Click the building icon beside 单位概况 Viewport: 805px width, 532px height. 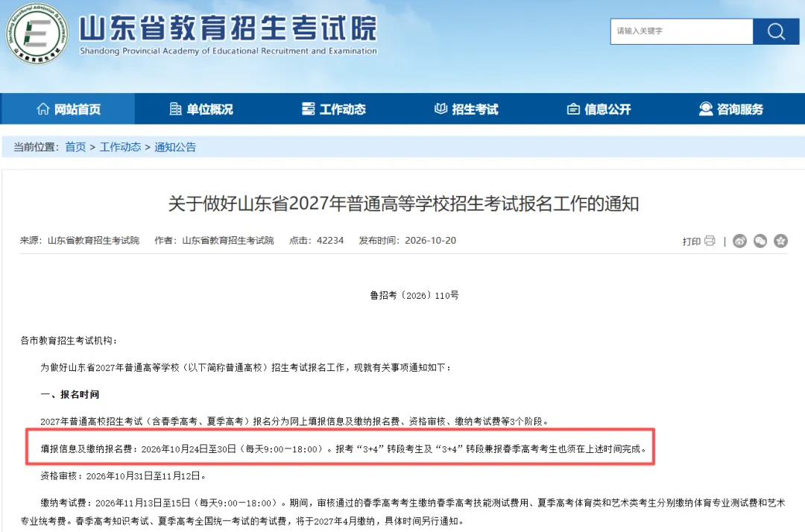coord(176,109)
